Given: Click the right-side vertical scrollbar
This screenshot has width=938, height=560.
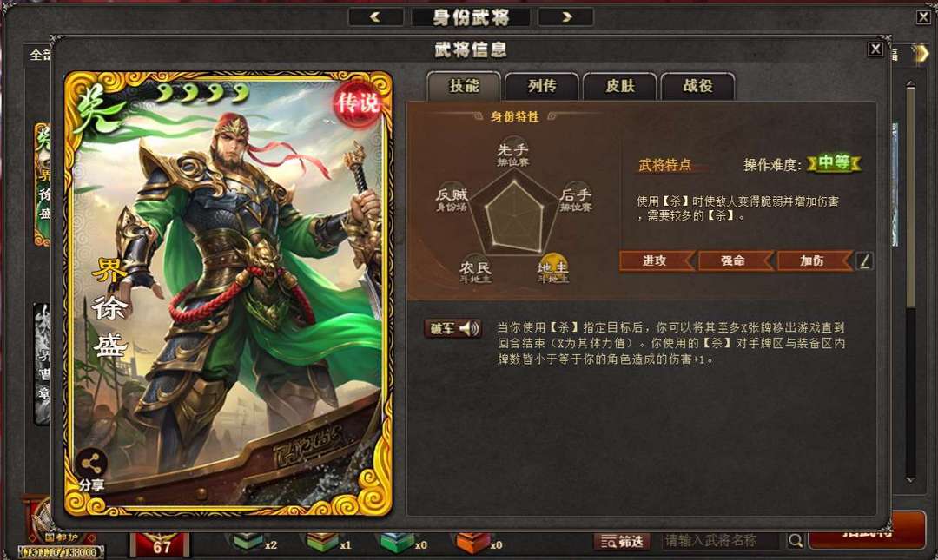Looking at the screenshot, I should click(x=910, y=281).
